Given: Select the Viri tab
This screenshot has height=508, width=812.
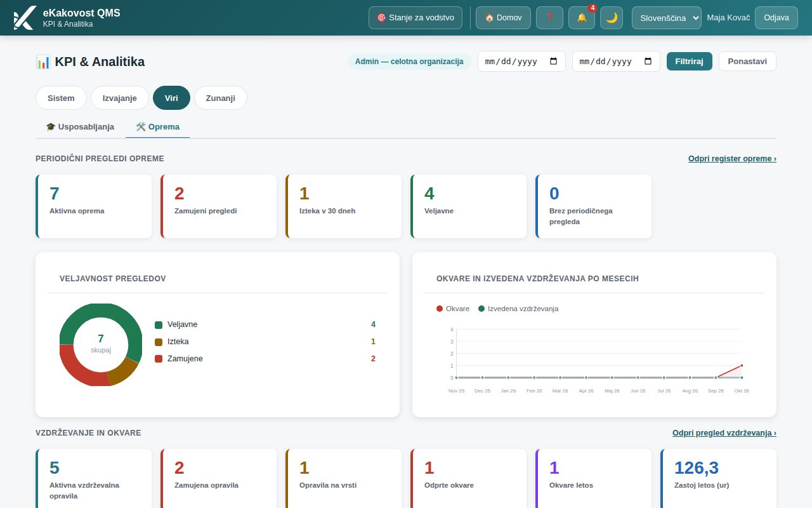Looking at the screenshot, I should tap(171, 98).
